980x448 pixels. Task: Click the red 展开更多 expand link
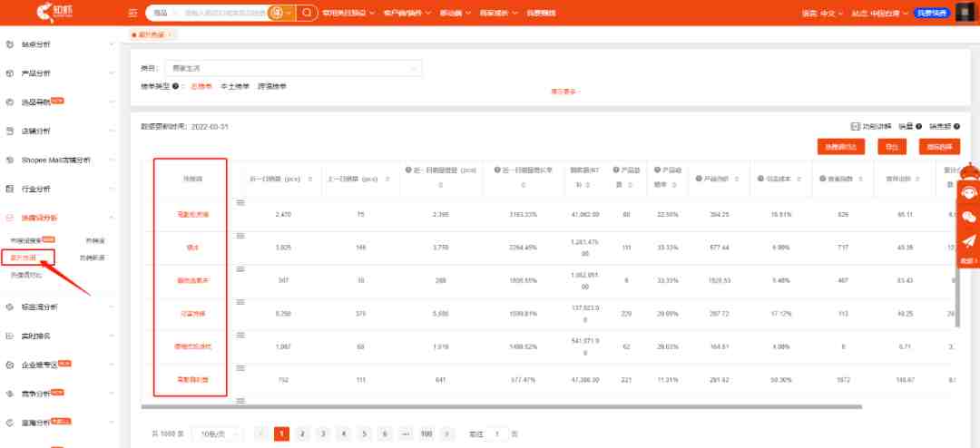pyautogui.click(x=565, y=92)
